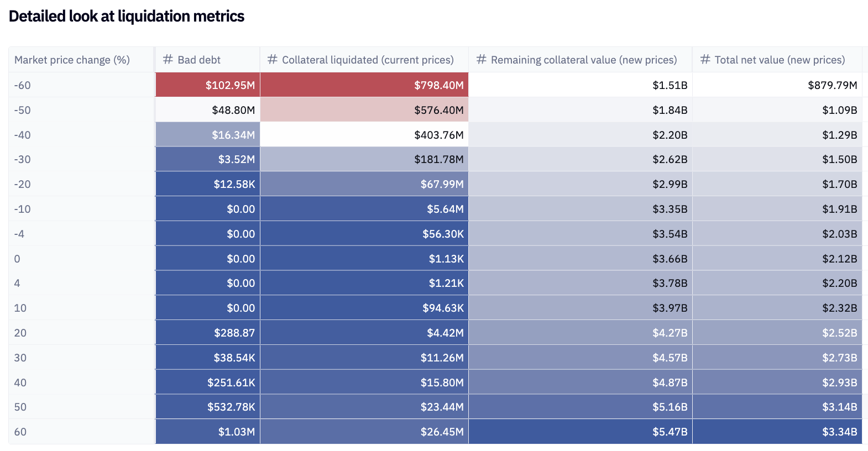Click the hash icon beside Total net value

[705, 60]
